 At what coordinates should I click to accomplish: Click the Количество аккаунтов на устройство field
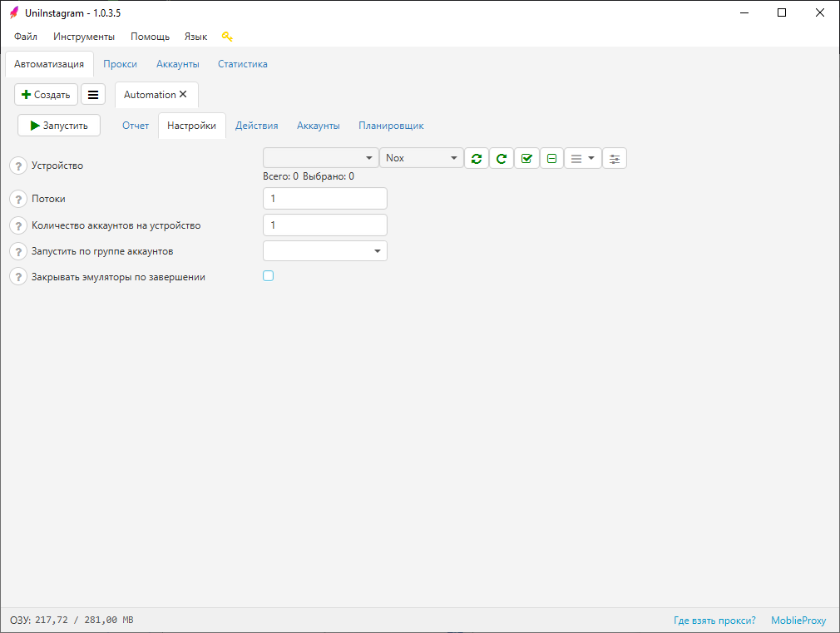(325, 225)
